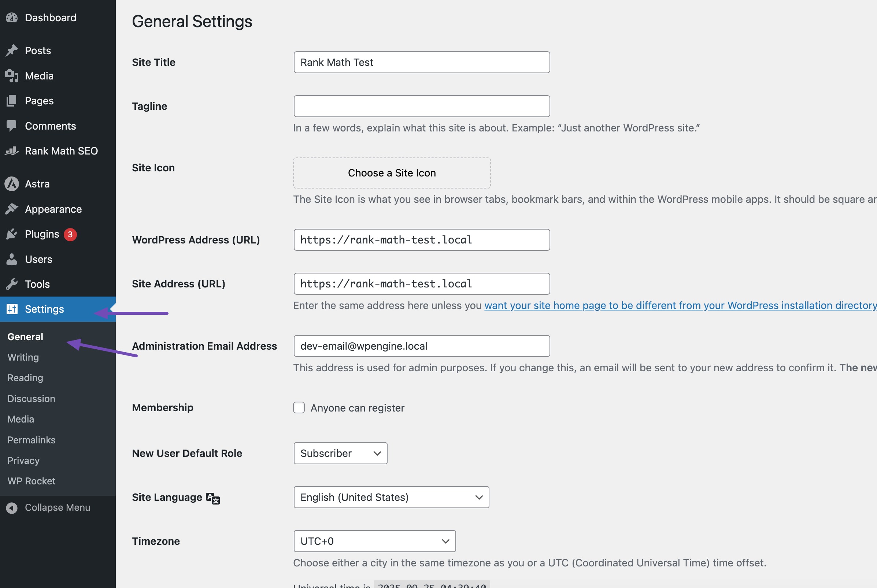
Task: Click the Tools wrench icon
Action: coord(12,284)
